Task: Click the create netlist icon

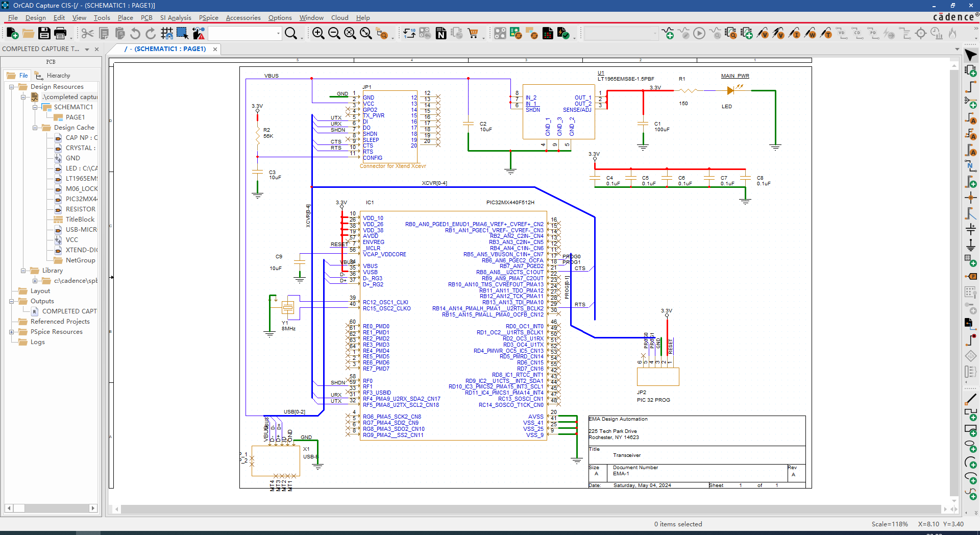Action: coord(441,34)
